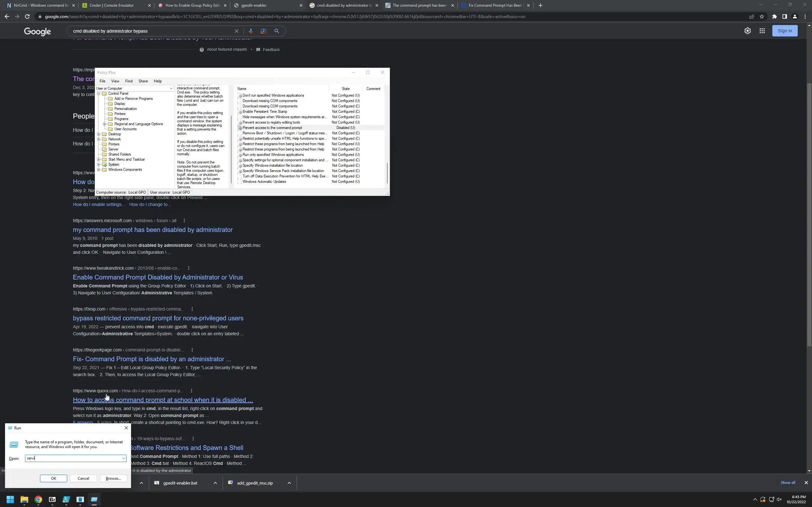Viewport: 812px width, 507px height.
Task: Expand the System folder in tree
Action: [x=99, y=165]
